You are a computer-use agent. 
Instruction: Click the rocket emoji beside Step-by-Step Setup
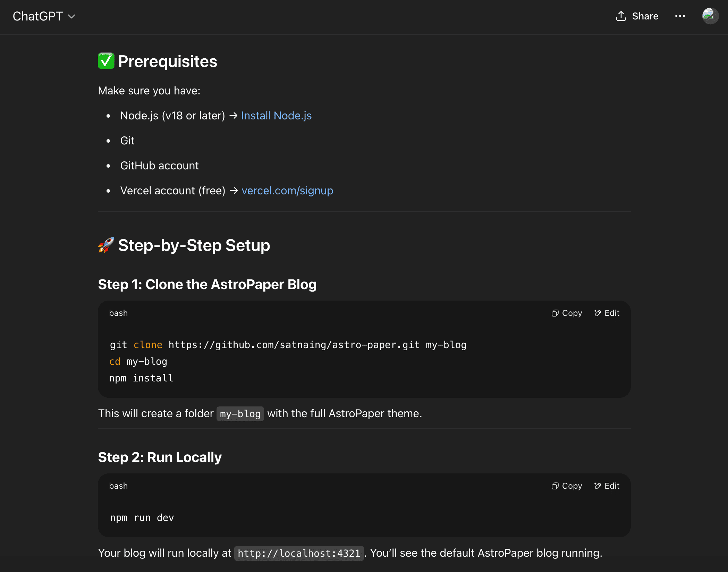coord(106,245)
